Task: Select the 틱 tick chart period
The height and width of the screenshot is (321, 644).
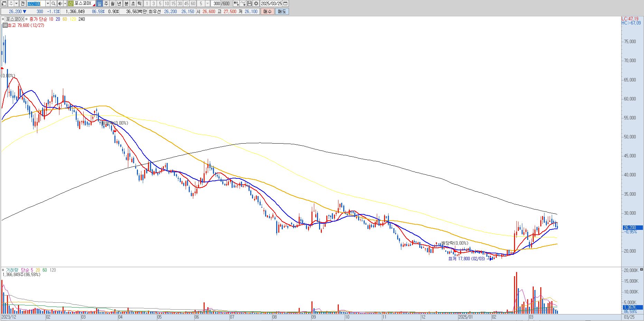Action: [x=139, y=3]
